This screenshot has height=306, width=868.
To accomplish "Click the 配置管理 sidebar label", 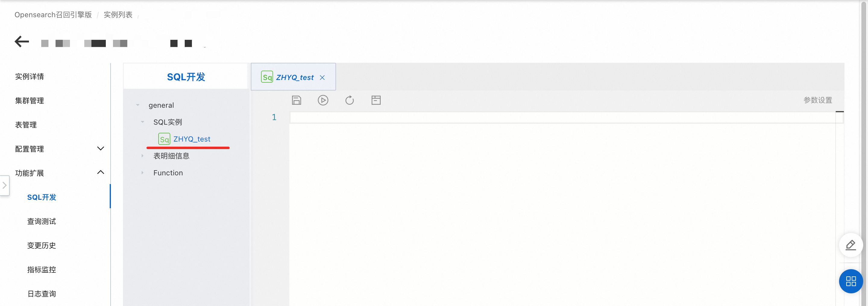I will click(30, 149).
